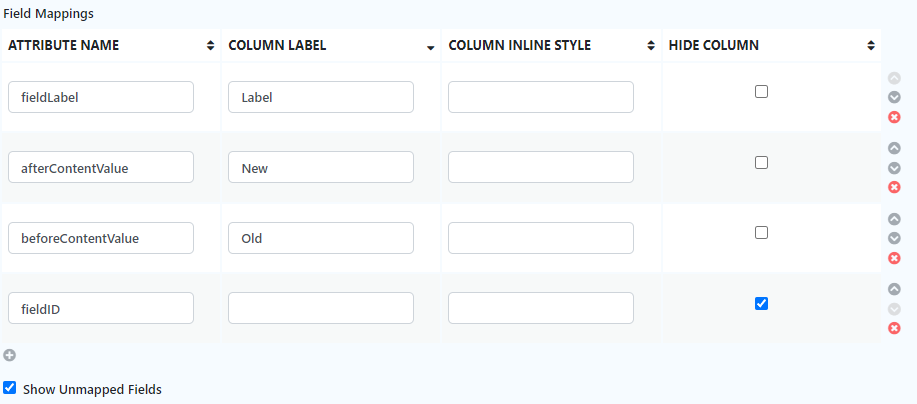Add a new field mapping row
The width and height of the screenshot is (917, 404).
[x=9, y=354]
